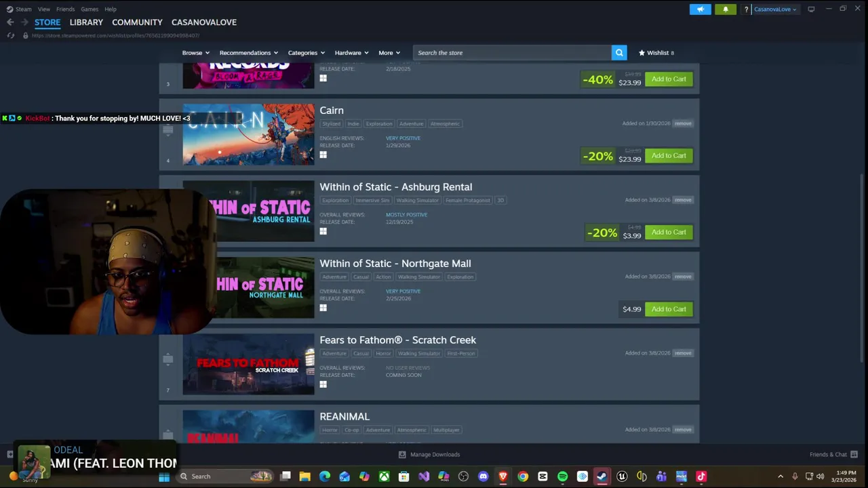Viewport: 868px width, 488px height.
Task: Add the $23.99 -40% game to cart
Action: click(669, 79)
